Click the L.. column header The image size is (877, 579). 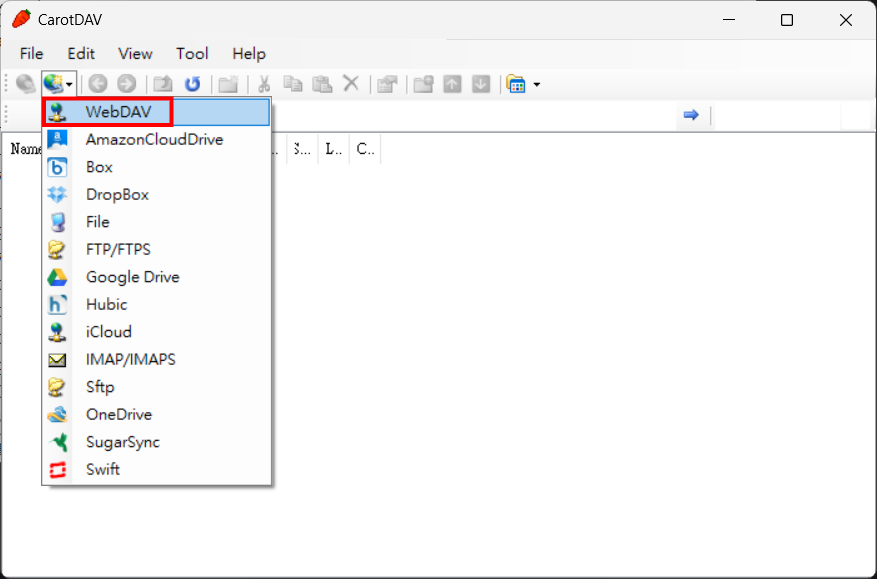pos(334,149)
